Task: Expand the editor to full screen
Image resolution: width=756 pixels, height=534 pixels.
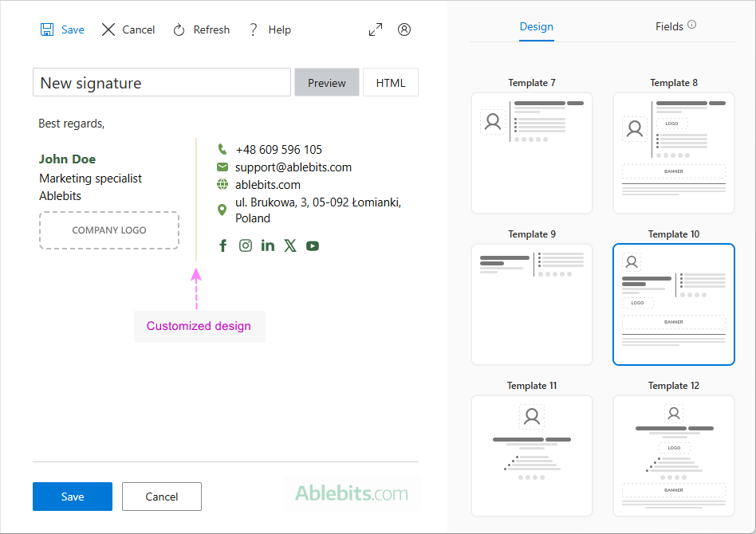Action: tap(376, 29)
